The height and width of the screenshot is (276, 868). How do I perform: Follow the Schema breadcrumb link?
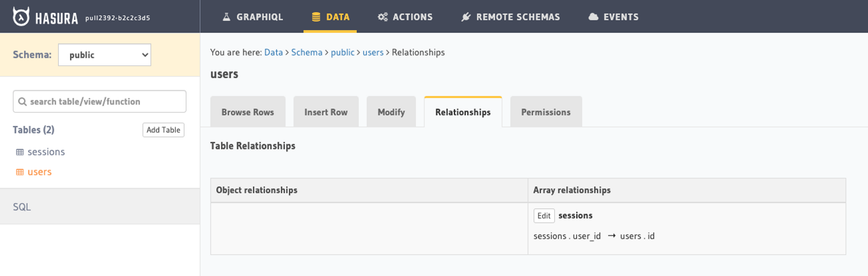tap(307, 52)
